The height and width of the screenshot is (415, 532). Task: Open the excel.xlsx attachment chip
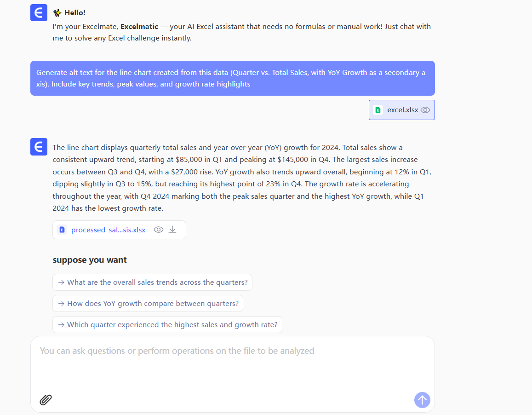coord(402,110)
